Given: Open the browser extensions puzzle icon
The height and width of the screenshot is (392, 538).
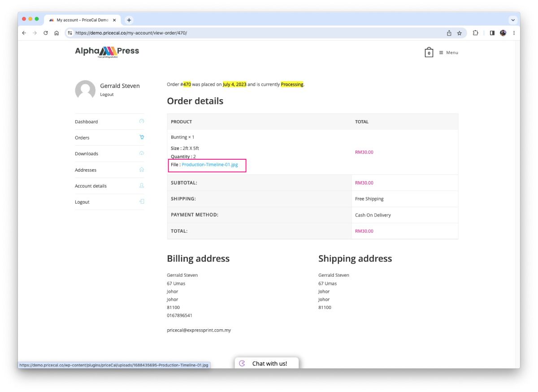Looking at the screenshot, I should (476, 33).
